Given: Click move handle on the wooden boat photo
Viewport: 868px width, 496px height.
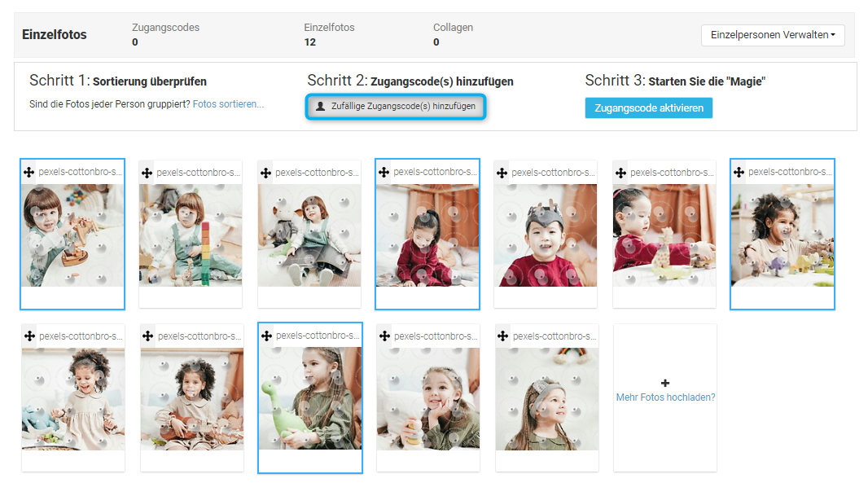Looking at the screenshot, I should click(28, 172).
